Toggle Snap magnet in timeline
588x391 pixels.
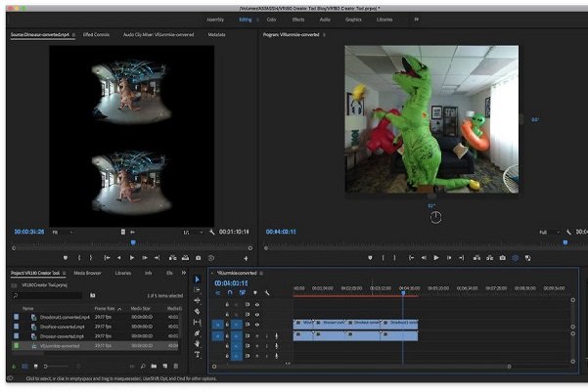tap(230, 292)
